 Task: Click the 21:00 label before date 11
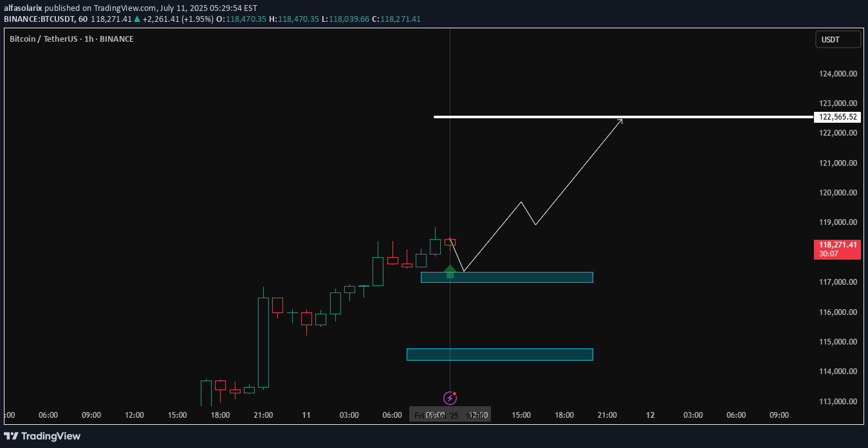point(263,415)
